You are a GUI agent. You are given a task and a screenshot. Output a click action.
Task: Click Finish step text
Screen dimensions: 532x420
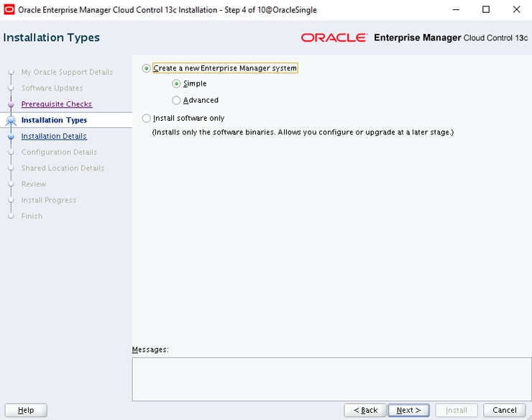click(32, 216)
